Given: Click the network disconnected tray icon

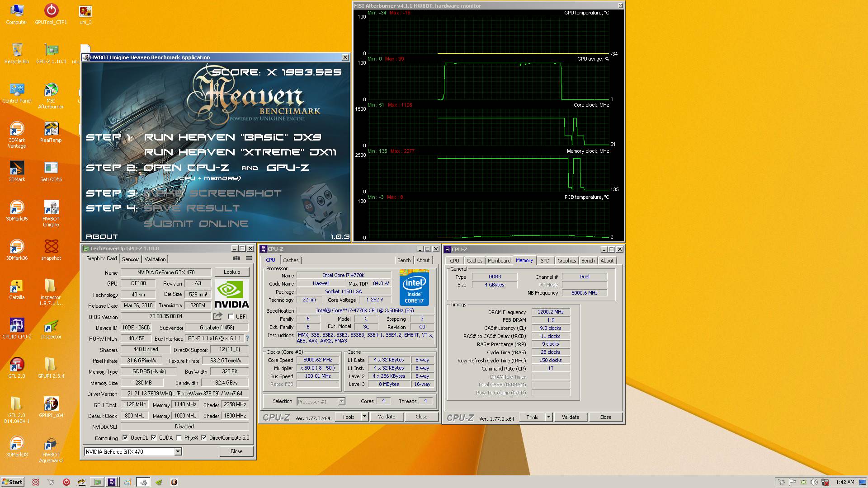Looking at the screenshot, I should point(825,482).
